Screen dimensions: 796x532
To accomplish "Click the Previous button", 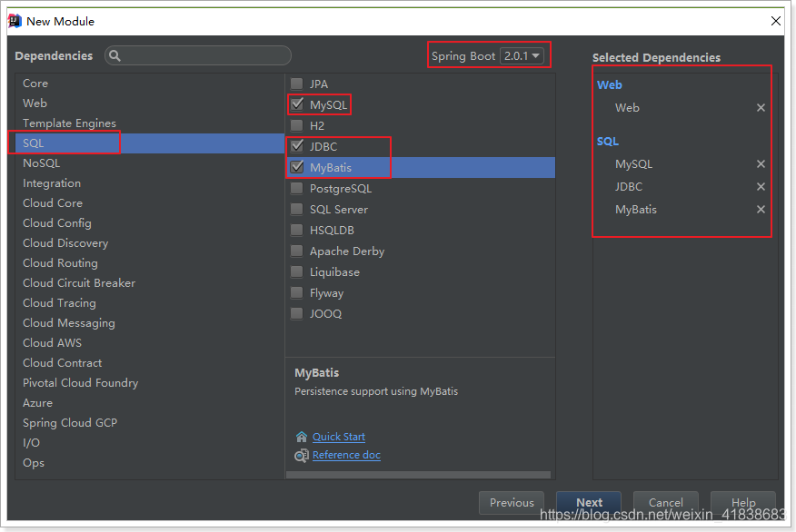I will pos(512,503).
